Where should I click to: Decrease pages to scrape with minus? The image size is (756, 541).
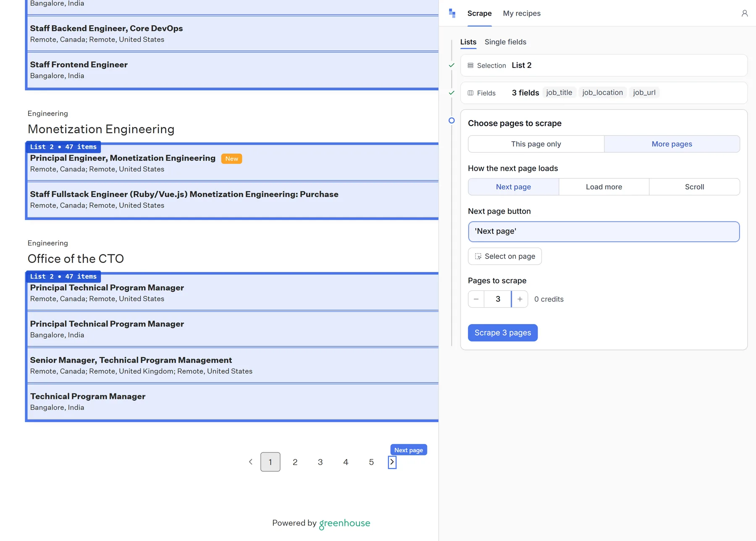coord(476,299)
